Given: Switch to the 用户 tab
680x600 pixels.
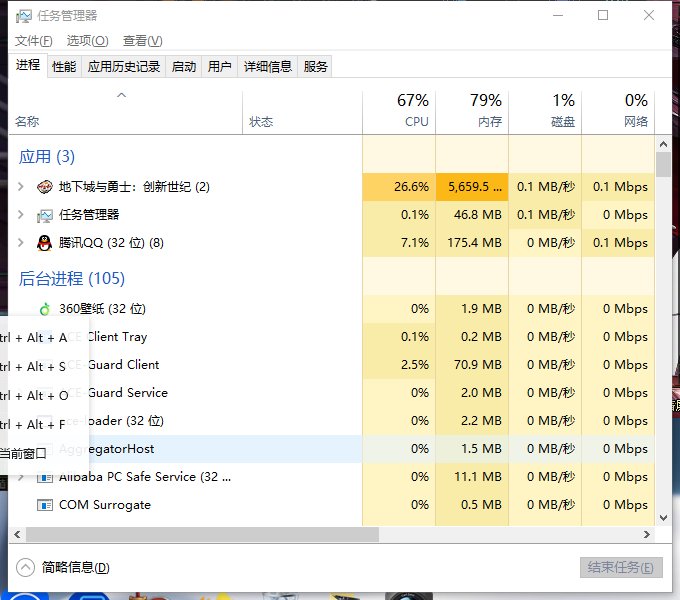Looking at the screenshot, I should [219, 67].
